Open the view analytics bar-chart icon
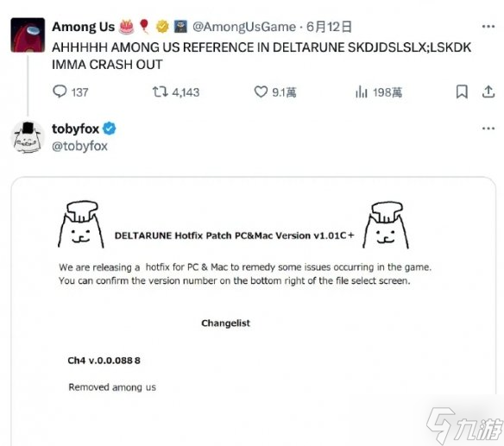Image resolution: width=504 pixels, height=446 pixels. 362,92
